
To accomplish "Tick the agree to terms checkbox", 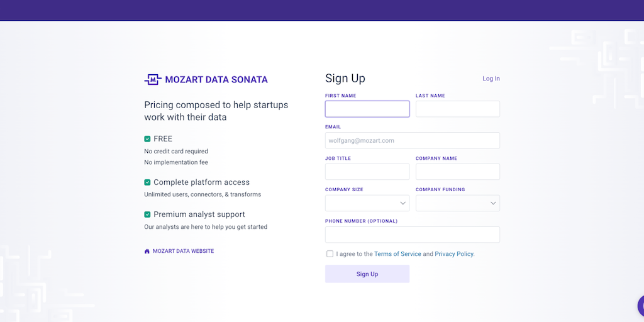I will coord(330,254).
